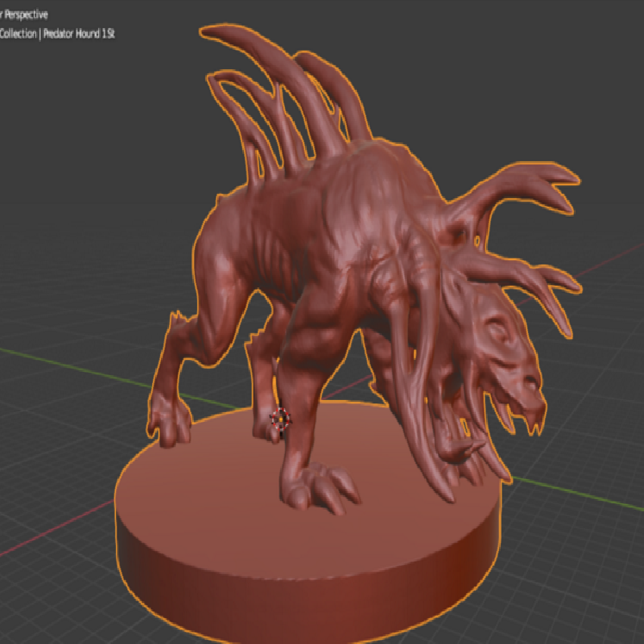Click the Collection | Predator Hound object name text
The height and width of the screenshot is (644, 644).
pos(56,34)
